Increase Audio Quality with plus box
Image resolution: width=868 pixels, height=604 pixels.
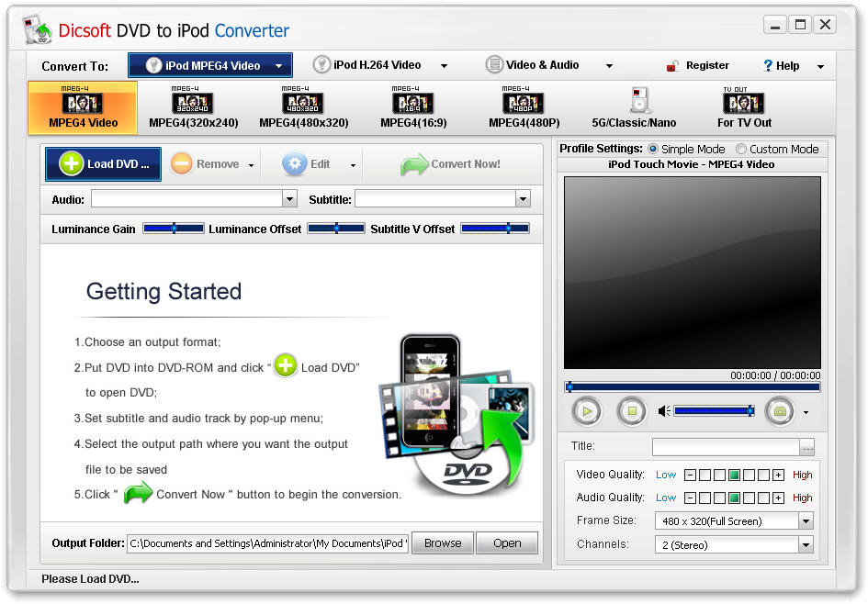pos(778,498)
